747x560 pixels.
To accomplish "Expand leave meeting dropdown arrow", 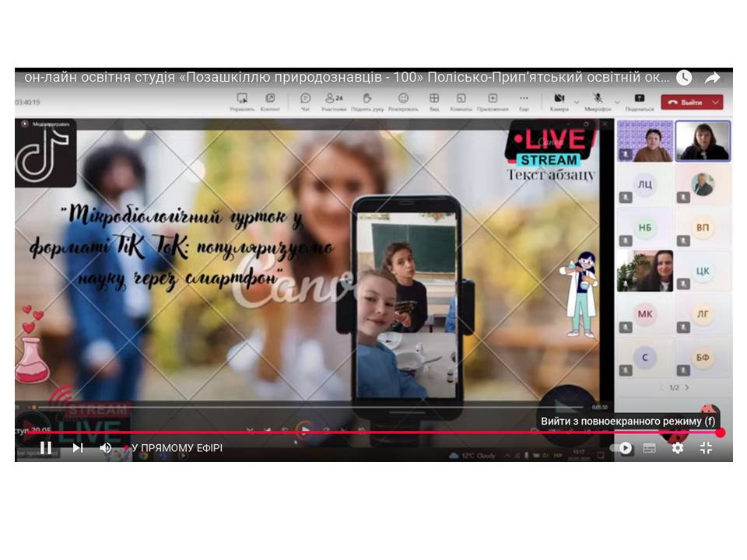I will 716,103.
